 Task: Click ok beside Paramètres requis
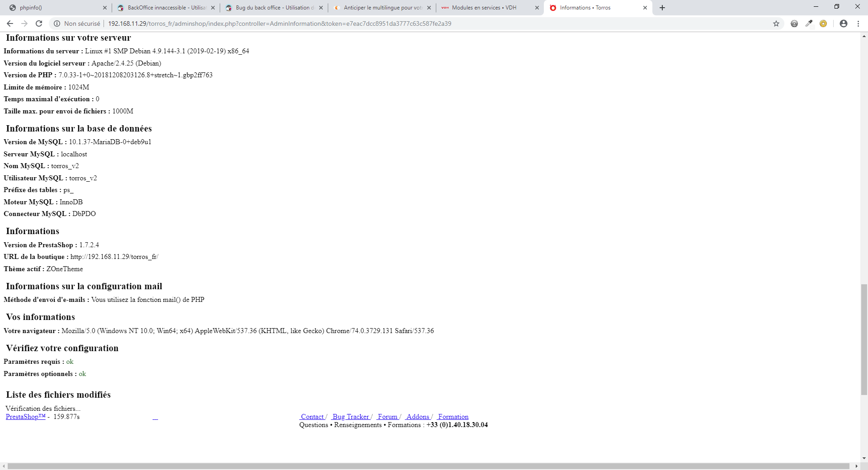(x=70, y=362)
